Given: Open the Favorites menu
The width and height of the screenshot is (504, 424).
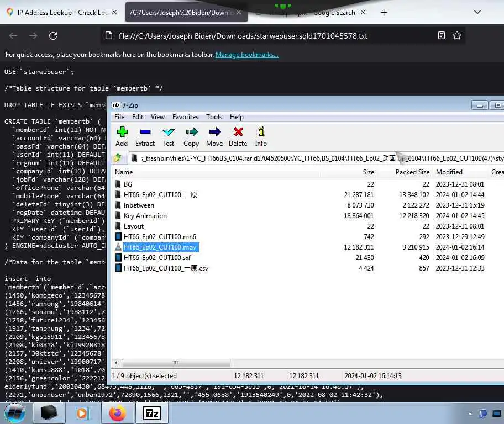Looking at the screenshot, I should (185, 117).
